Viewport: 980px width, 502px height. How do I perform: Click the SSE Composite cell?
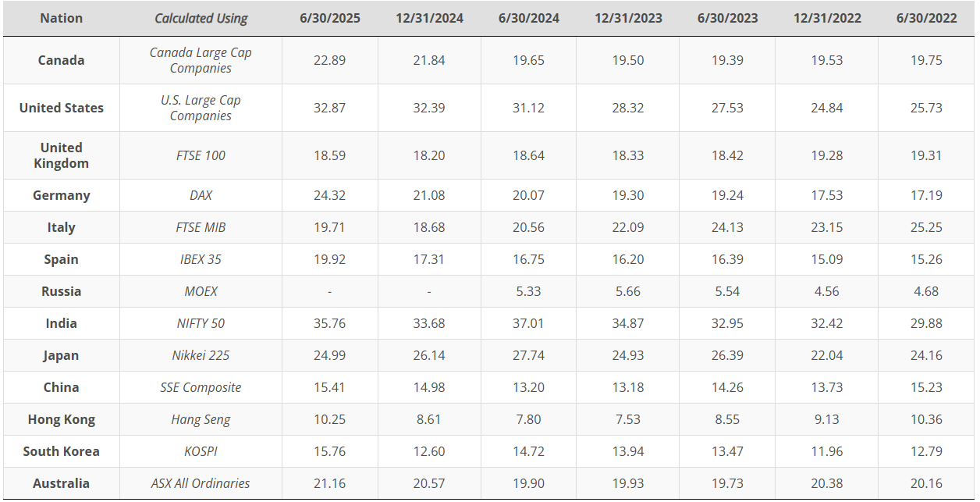click(x=201, y=387)
